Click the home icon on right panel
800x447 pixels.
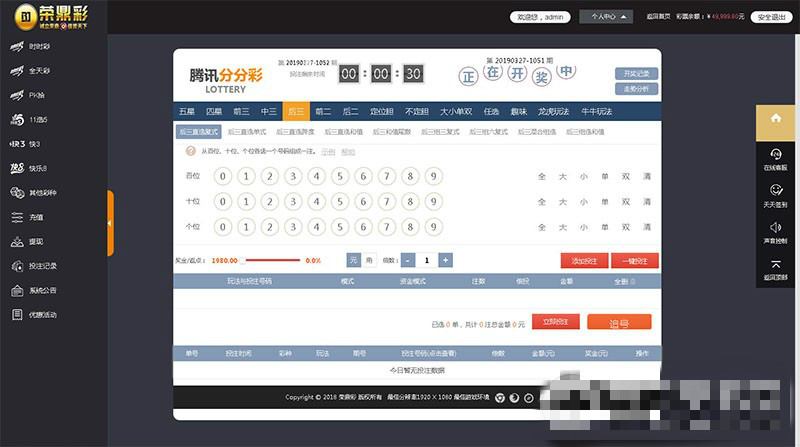pos(776,118)
